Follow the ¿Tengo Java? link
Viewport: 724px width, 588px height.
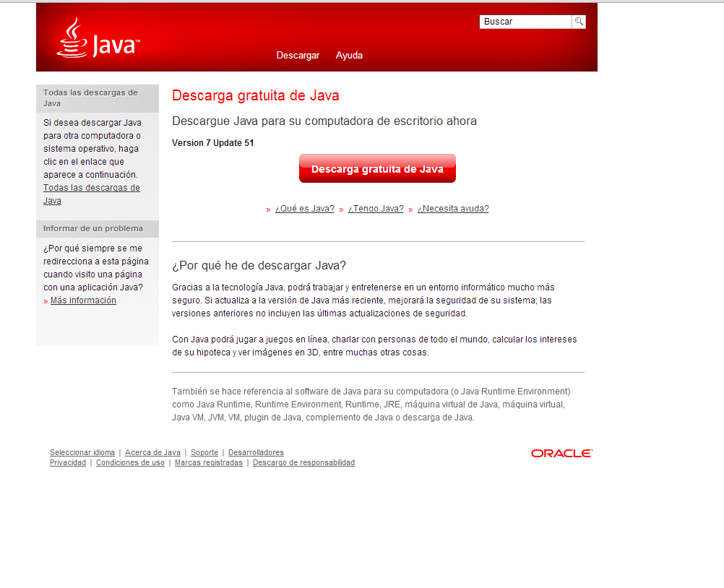tap(376, 209)
